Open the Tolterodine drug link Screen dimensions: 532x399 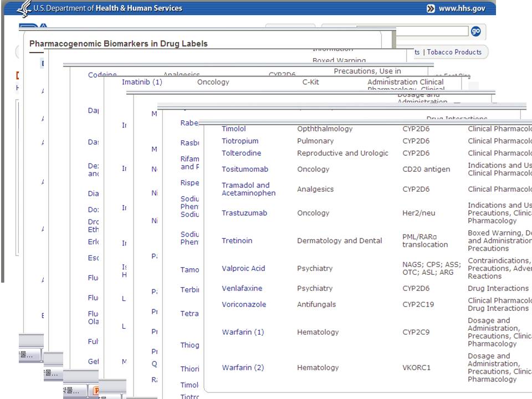(x=241, y=153)
